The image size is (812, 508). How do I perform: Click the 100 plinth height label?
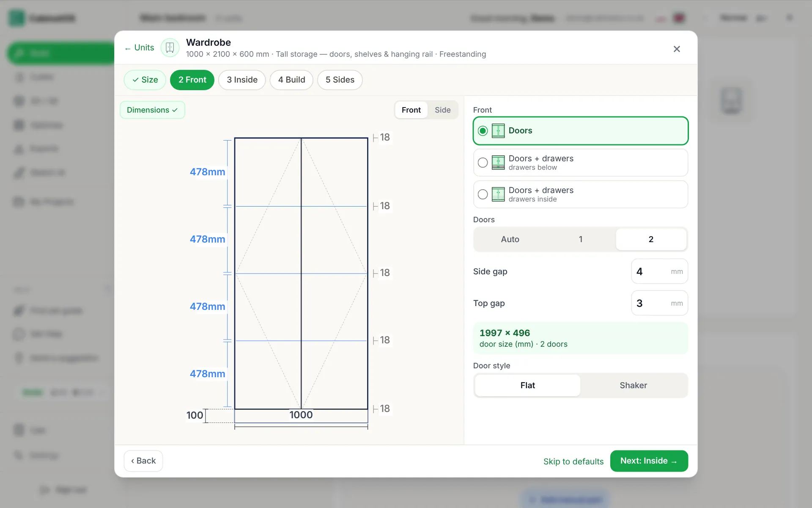195,415
